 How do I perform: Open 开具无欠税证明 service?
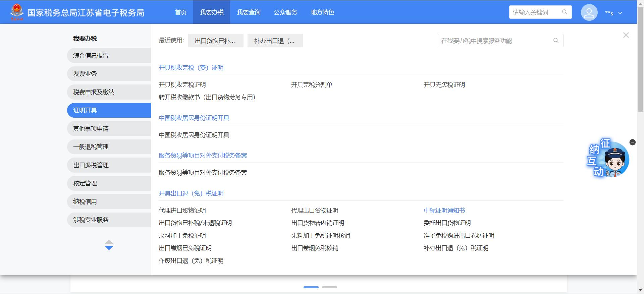444,85
